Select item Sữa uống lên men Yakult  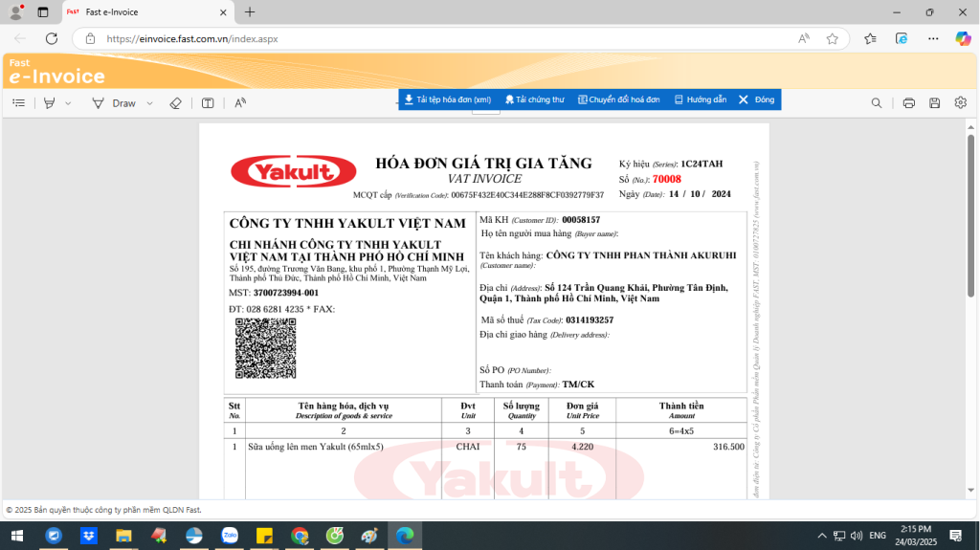316,447
